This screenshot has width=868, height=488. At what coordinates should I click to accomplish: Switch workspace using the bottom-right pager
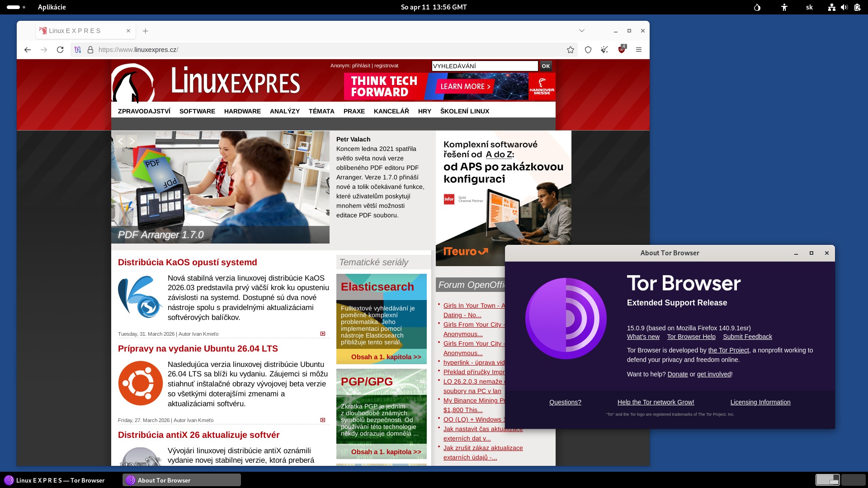(x=853, y=480)
